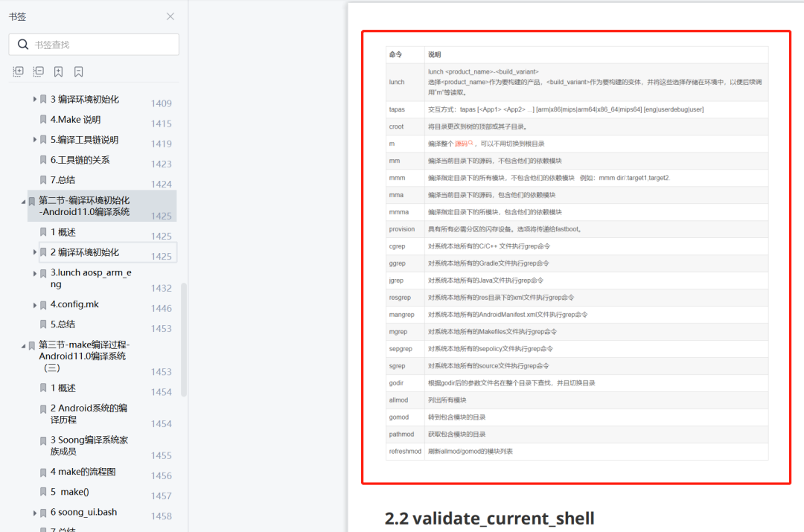Click bookmark icon beside '第三节-make编译过程'
The width and height of the screenshot is (804, 532).
pos(32,345)
